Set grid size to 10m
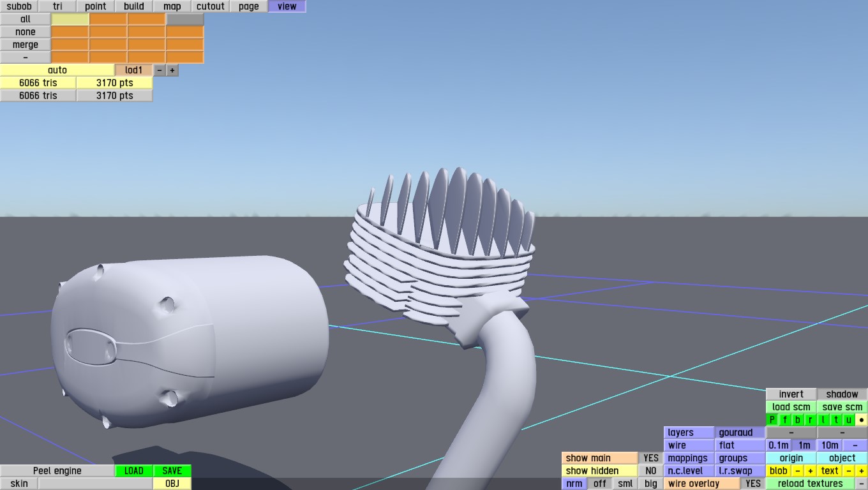868x490 pixels. point(830,445)
